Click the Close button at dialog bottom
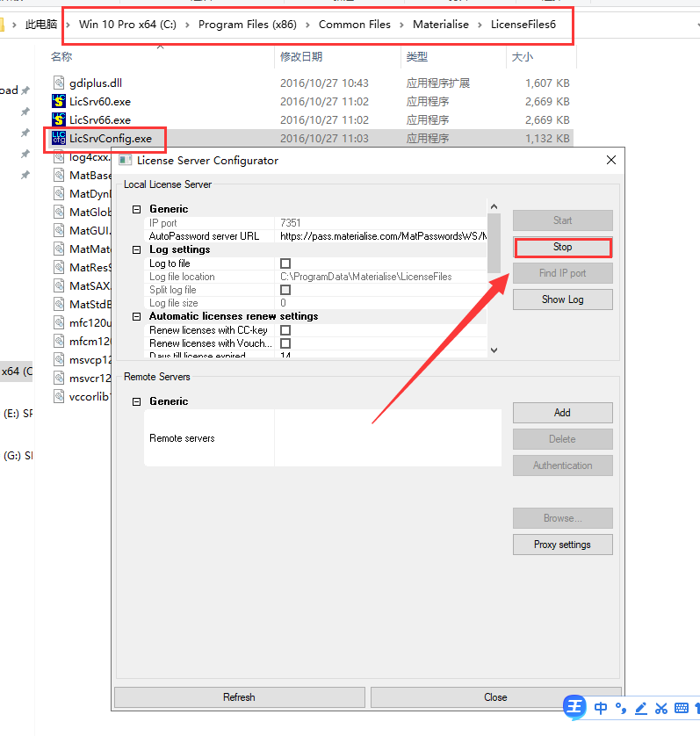The height and width of the screenshot is (736, 700). pos(495,697)
